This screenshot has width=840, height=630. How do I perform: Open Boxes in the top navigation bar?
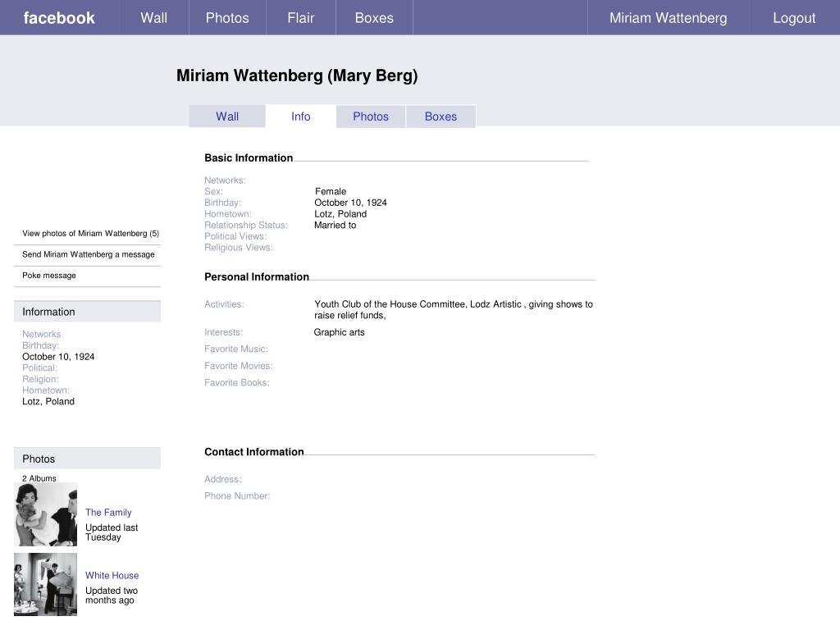click(x=374, y=18)
